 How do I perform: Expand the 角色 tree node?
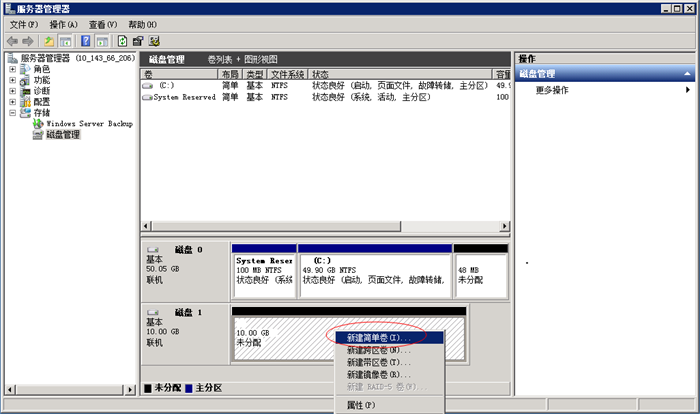[13, 69]
